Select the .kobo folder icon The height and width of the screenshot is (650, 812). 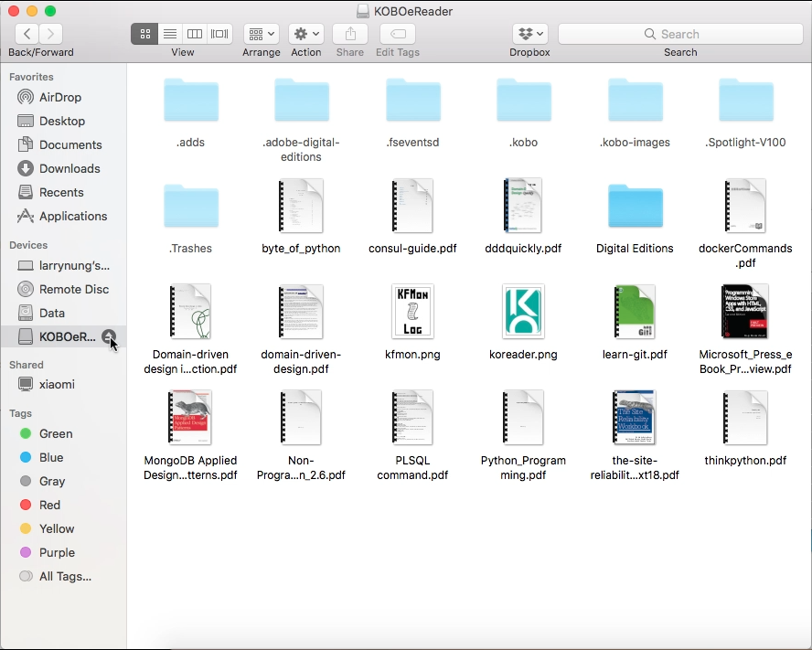pyautogui.click(x=524, y=100)
